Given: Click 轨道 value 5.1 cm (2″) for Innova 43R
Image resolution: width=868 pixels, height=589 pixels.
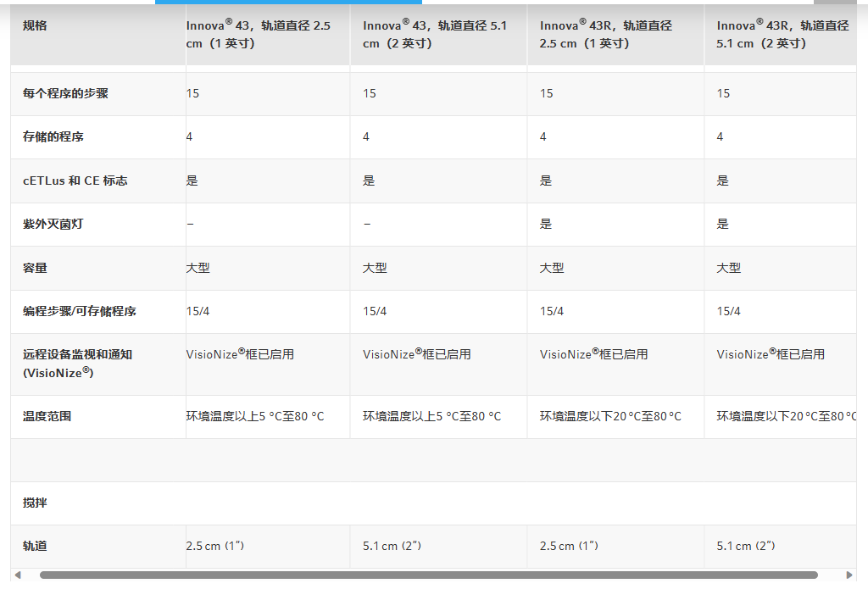Looking at the screenshot, I should pos(746,546).
